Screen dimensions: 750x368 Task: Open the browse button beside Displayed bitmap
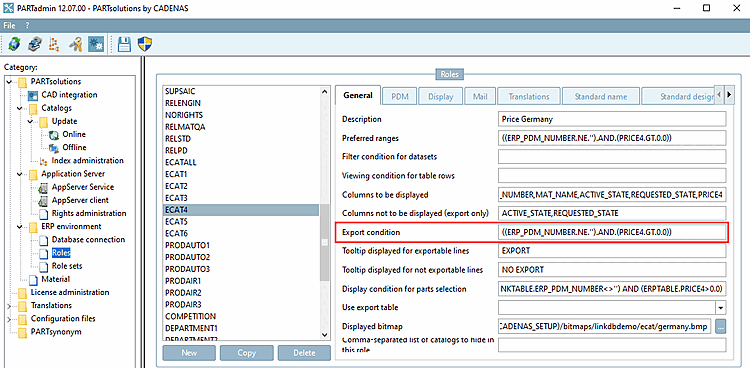coord(721,327)
